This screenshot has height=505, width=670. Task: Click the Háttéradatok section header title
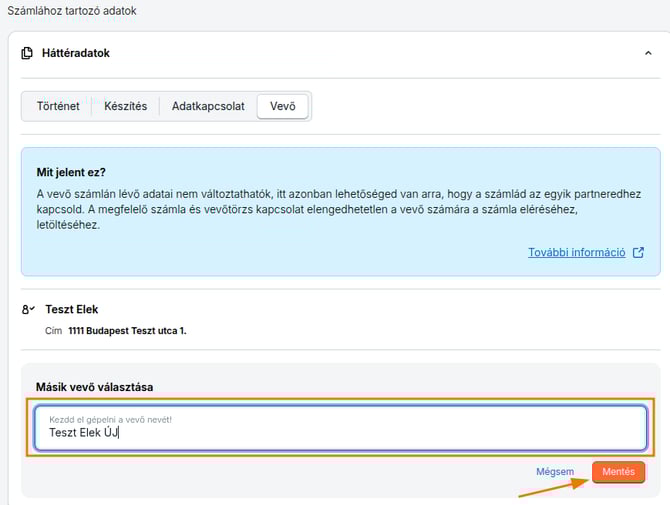[76, 53]
